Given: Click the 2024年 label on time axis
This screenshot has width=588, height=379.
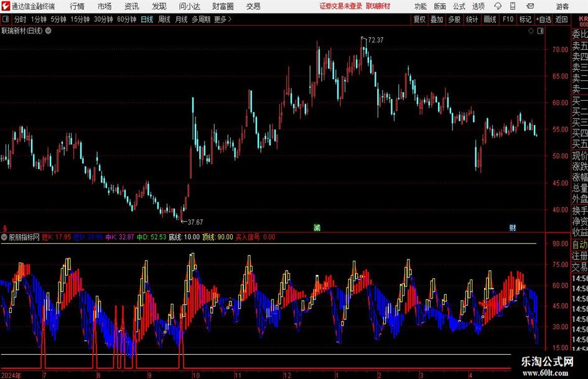Looking at the screenshot, I should tap(11, 375).
